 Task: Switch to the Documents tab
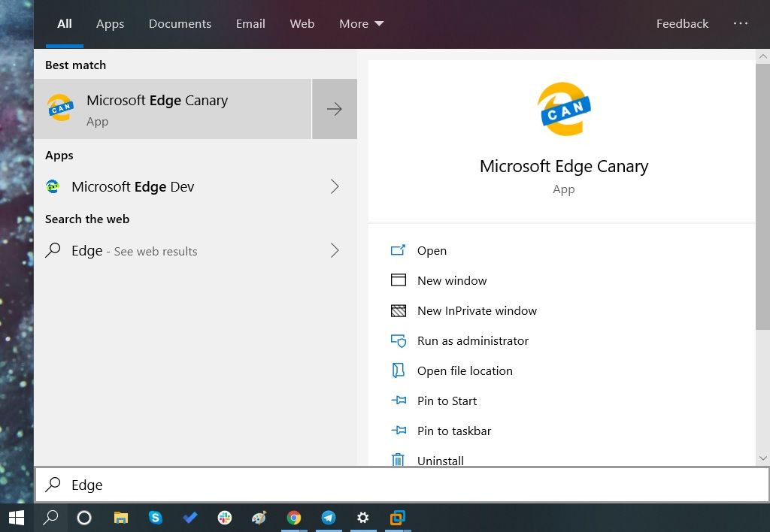tap(180, 24)
